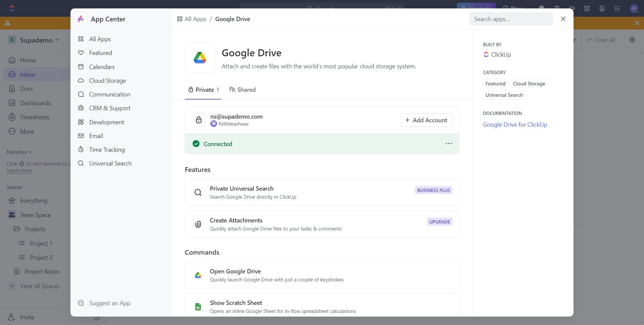Click the Google Drive logo in the app details
The image size is (644, 325).
point(200,58)
